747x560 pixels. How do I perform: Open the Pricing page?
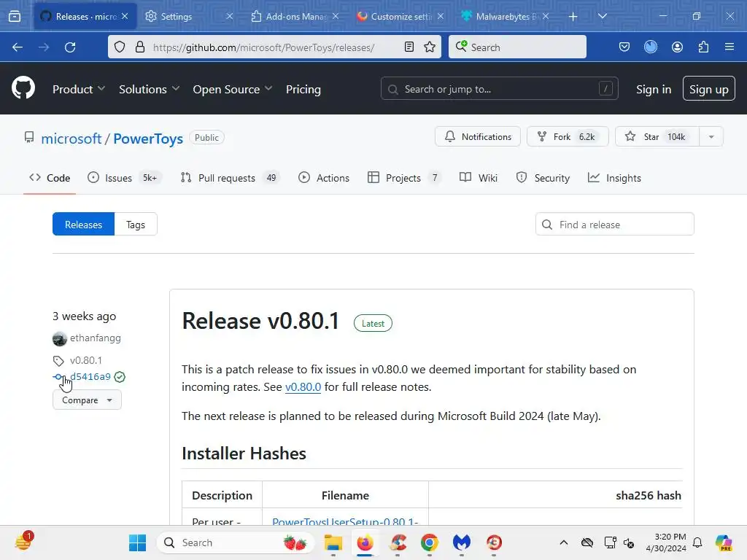303,89
